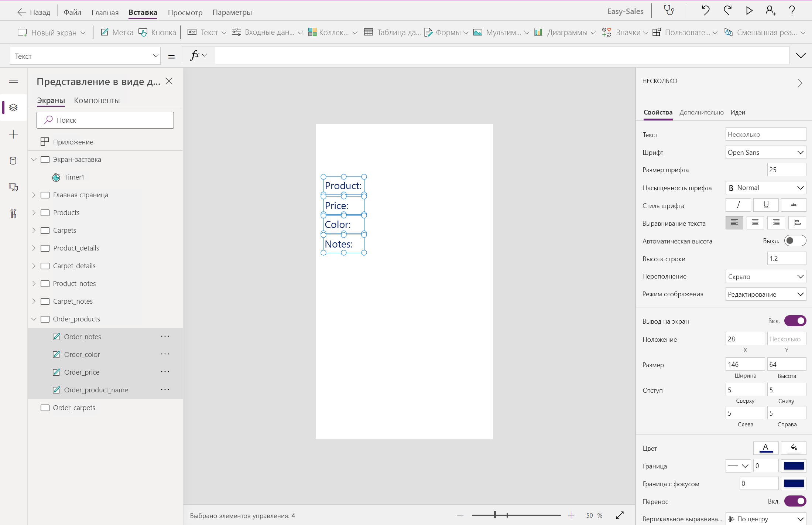The height and width of the screenshot is (525, 812).
Task: Open the Переполнение overflow dropdown
Action: pos(765,276)
